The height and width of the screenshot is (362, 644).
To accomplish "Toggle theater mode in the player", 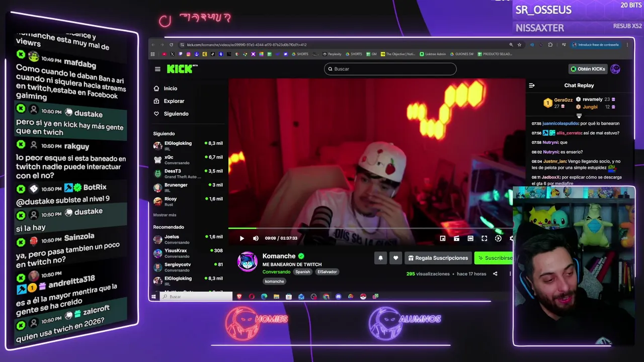I will pyautogui.click(x=470, y=238).
